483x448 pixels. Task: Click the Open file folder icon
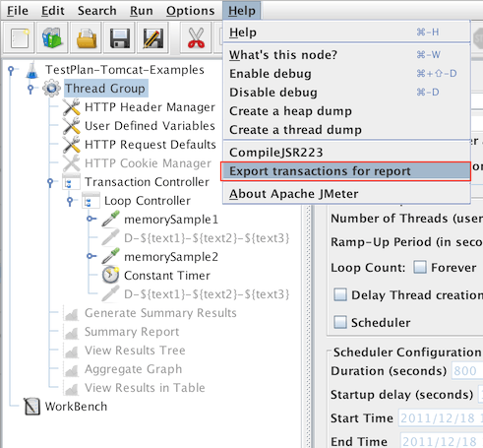pos(87,38)
